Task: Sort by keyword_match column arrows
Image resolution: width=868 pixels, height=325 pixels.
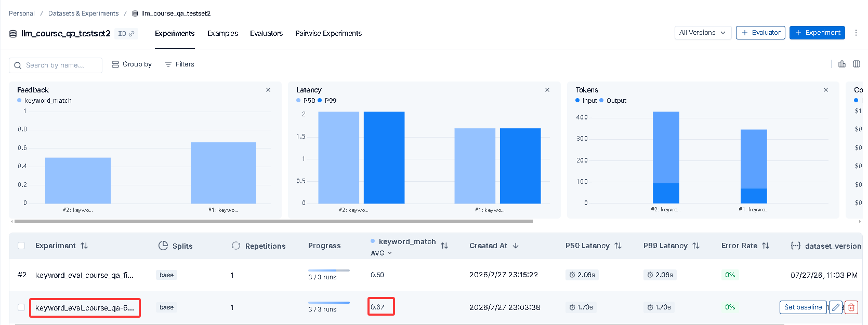Action: click(444, 246)
